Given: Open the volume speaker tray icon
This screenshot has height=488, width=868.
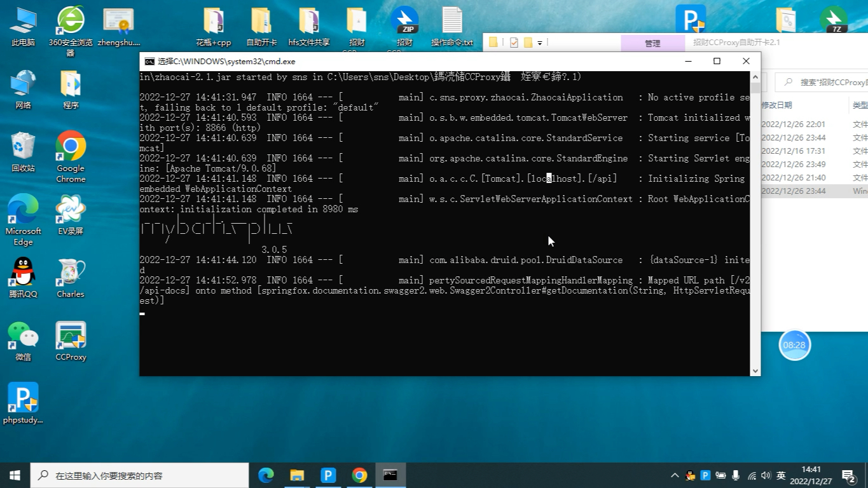Looking at the screenshot, I should [766, 475].
